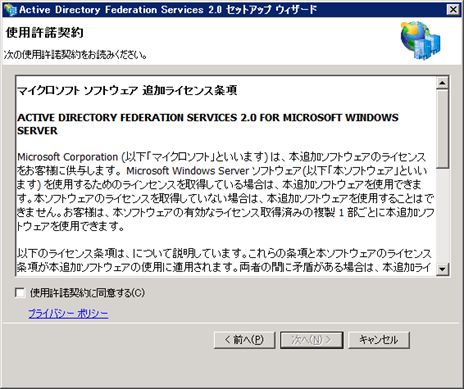Viewport: 464px width, 389px height.
Task: Close the AD FS setup wizard window
Action: pos(453,10)
